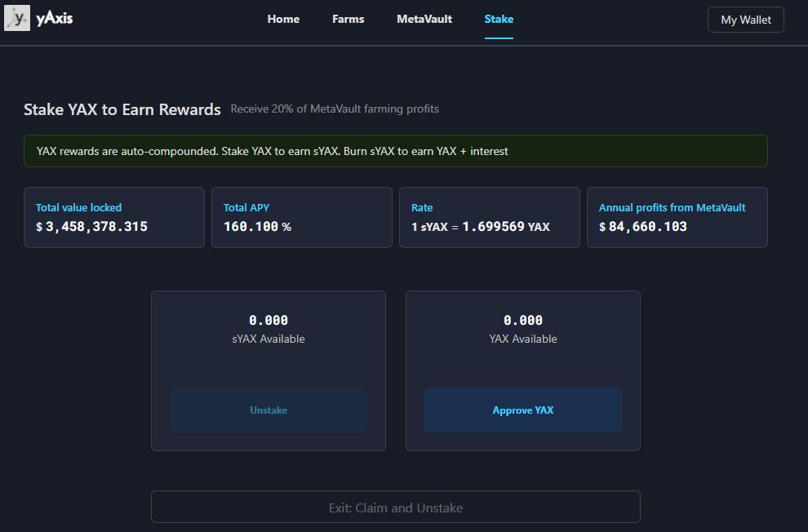Select the YAX Available balance display
Screen dimensions: 808x532
pyautogui.click(x=523, y=339)
